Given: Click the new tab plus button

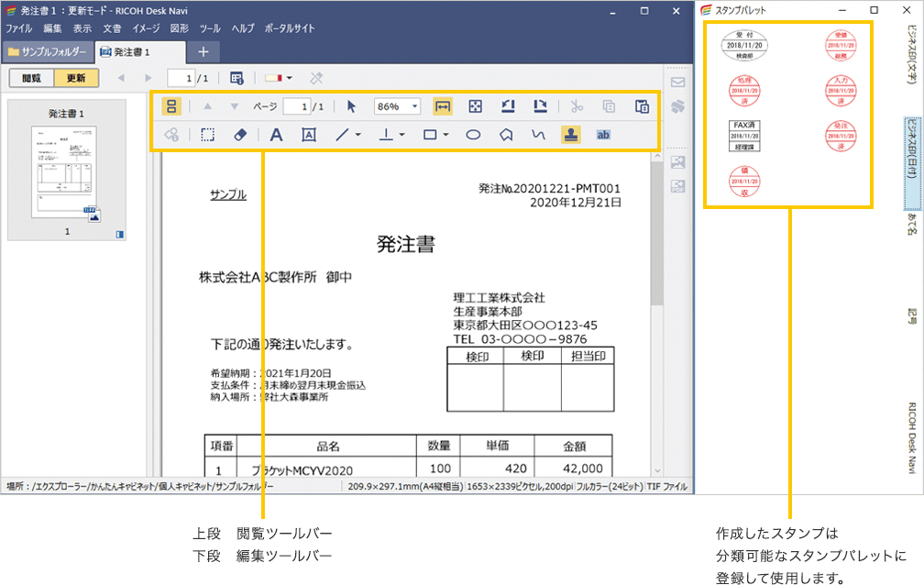Looking at the screenshot, I should pyautogui.click(x=203, y=51).
